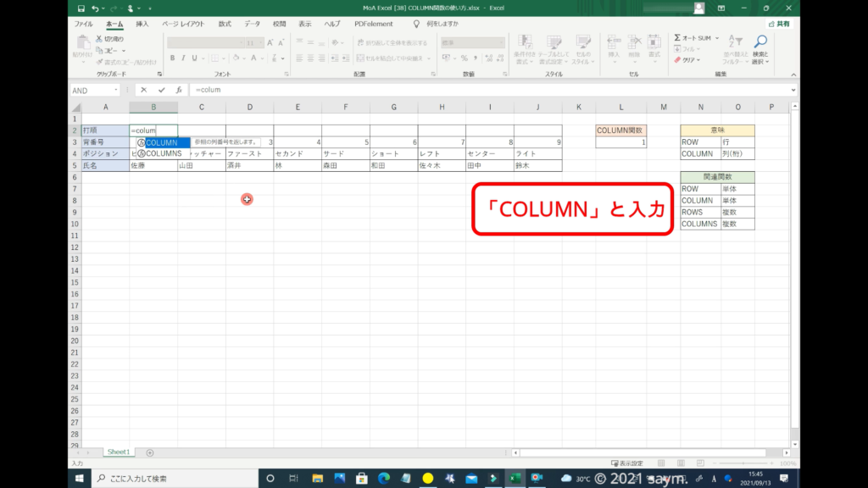Click the formula bar Enter checkmark icon
868x488 pixels.
point(161,90)
